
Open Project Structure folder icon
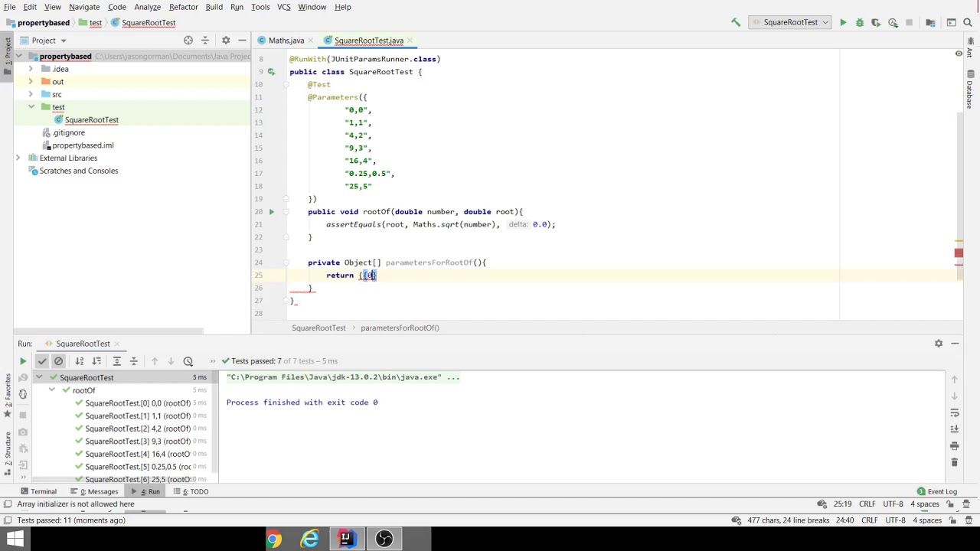point(930,23)
